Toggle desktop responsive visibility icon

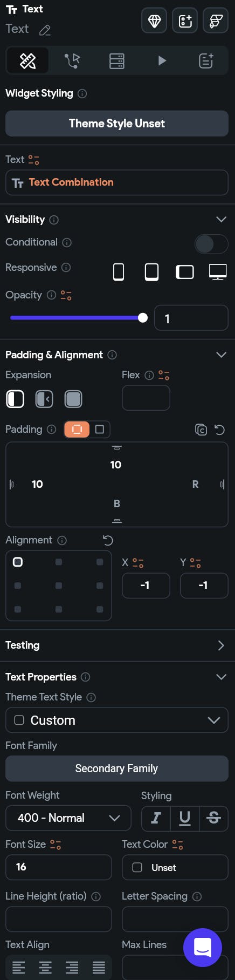[218, 272]
